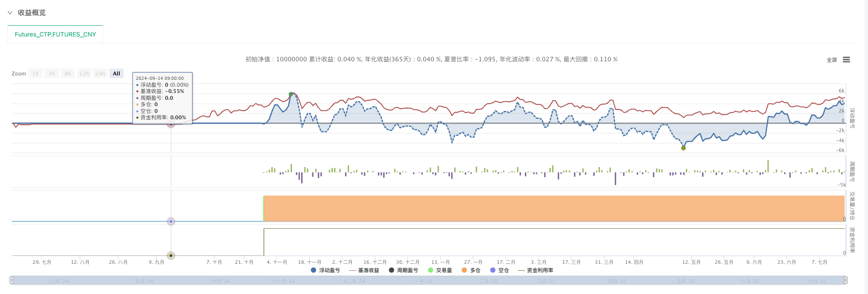Click the left navigator range handle
Screen dimensions: 868x294
click(11, 280)
